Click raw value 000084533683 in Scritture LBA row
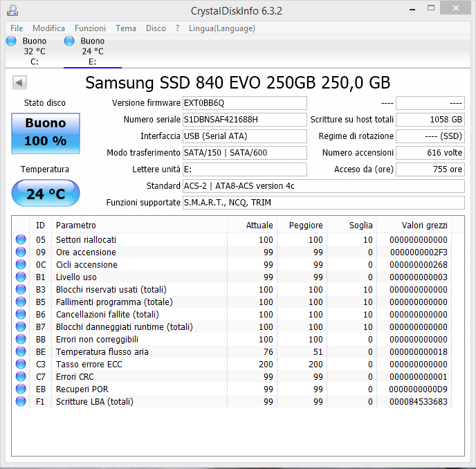Viewport: 476px width, 469px height. [419, 402]
